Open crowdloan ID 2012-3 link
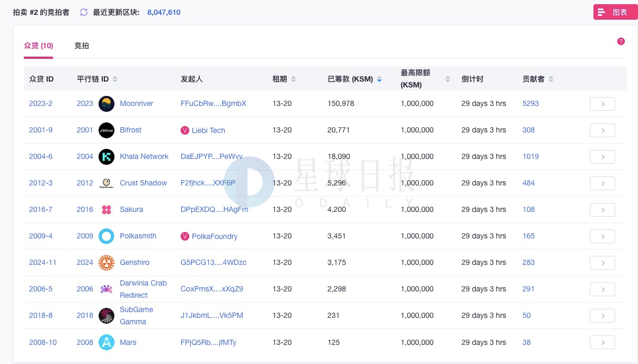638x364 pixels. (x=41, y=183)
